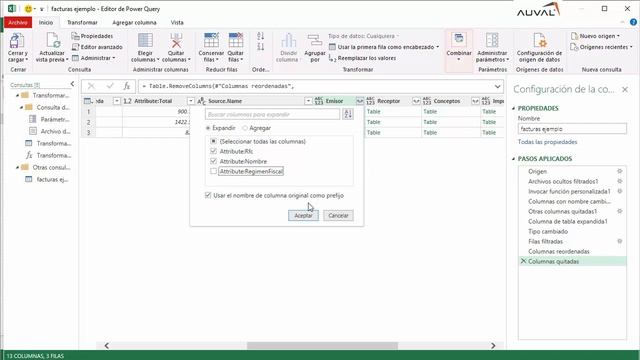
Task: Click the gear icon next to Origen step
Action: point(620,171)
